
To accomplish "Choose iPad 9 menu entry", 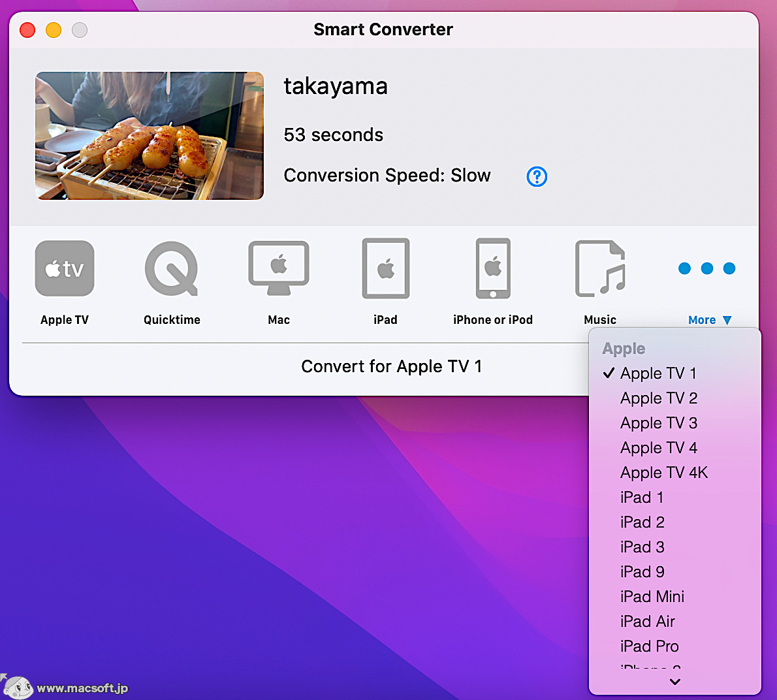I will (642, 571).
